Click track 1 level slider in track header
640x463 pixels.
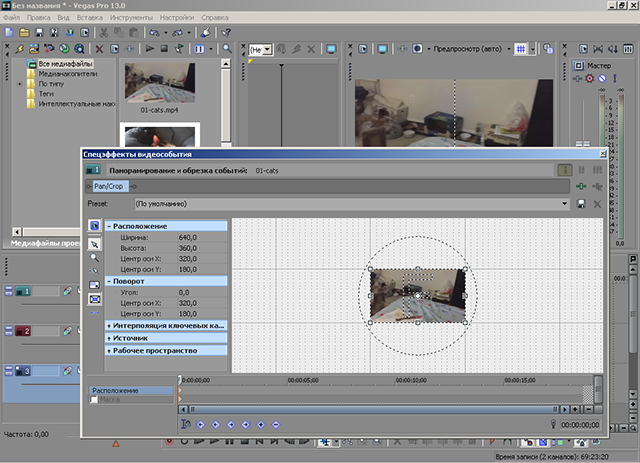pyautogui.click(x=51, y=304)
